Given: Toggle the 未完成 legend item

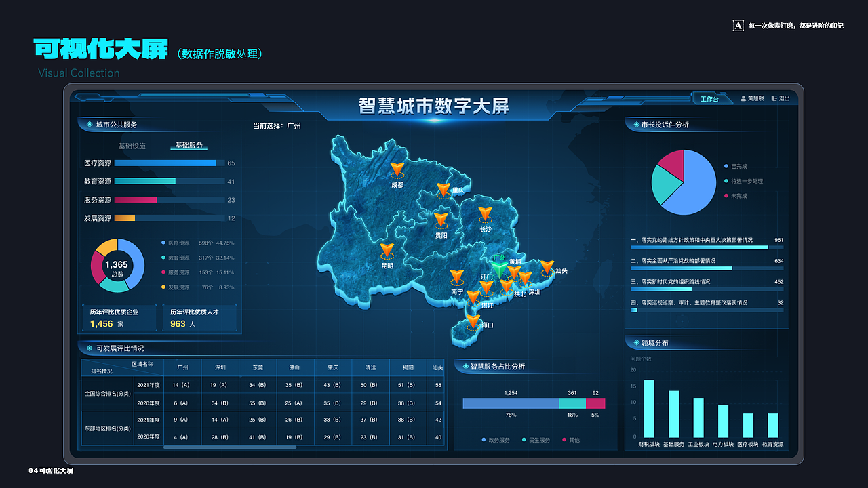Looking at the screenshot, I should 736,196.
